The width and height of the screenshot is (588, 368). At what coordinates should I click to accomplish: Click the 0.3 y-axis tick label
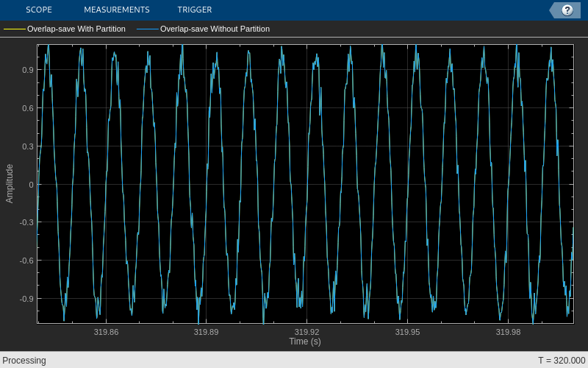click(28, 146)
